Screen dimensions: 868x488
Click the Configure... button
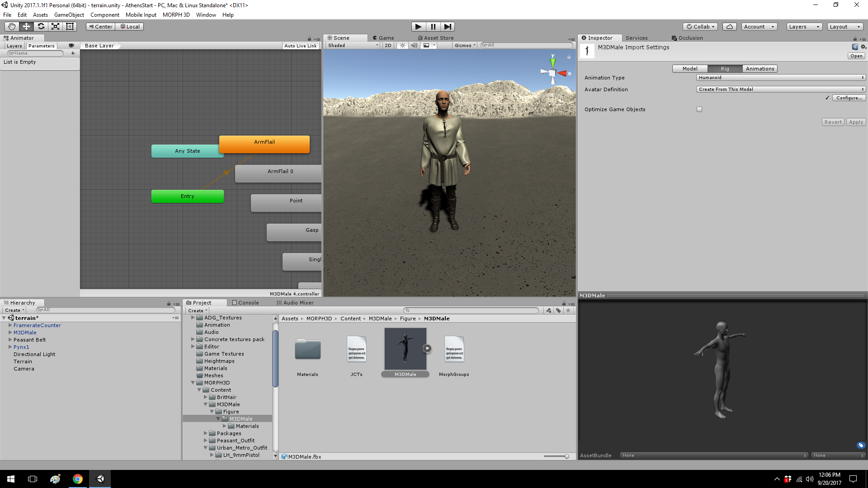tap(849, 98)
